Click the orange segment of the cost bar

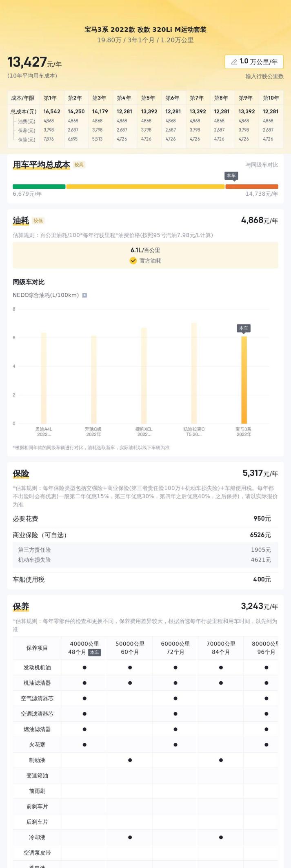click(251, 187)
